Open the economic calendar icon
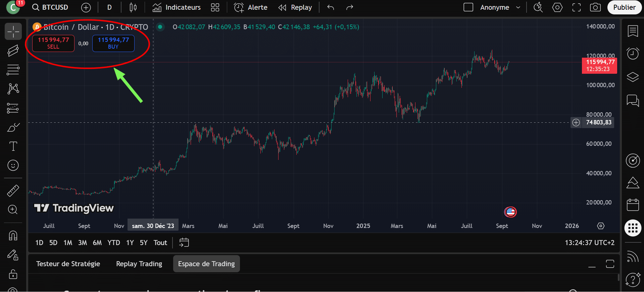 pos(633,205)
